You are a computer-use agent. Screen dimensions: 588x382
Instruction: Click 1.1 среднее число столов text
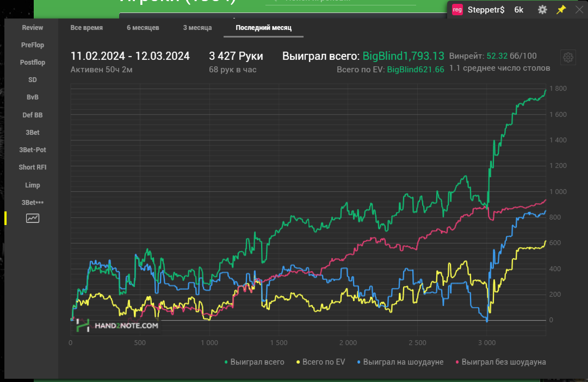[x=499, y=68]
